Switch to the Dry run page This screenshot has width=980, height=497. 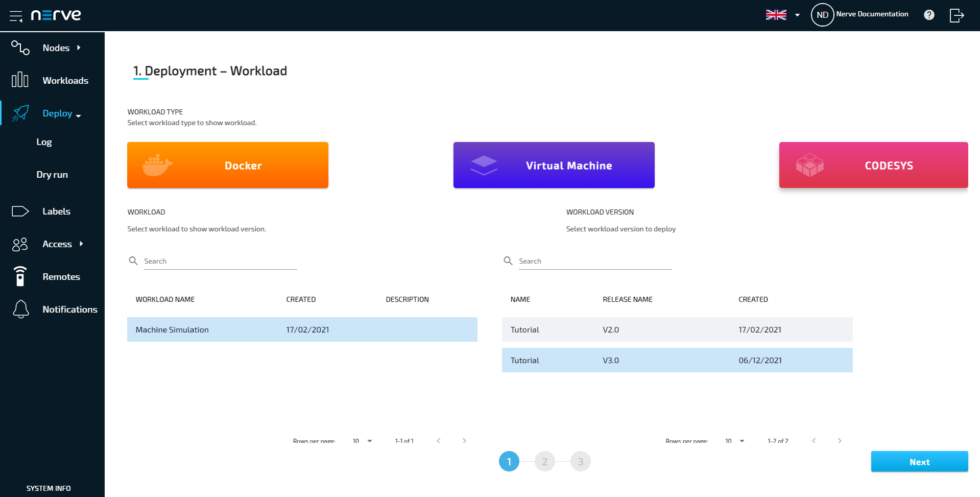point(52,174)
